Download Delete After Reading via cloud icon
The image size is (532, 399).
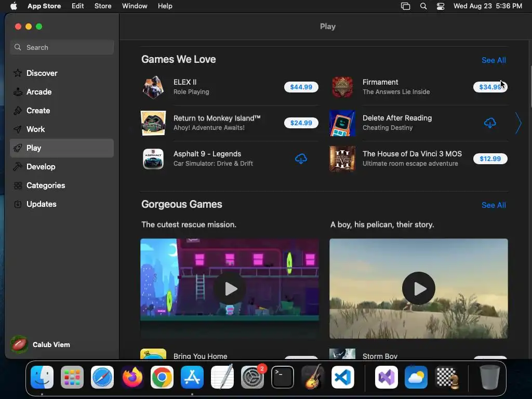point(490,123)
